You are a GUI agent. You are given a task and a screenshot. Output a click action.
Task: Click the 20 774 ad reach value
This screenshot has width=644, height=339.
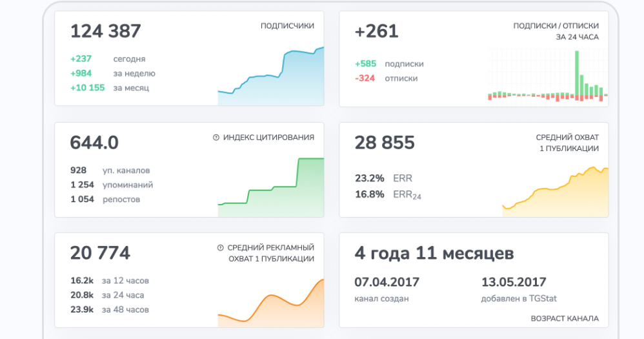click(100, 252)
